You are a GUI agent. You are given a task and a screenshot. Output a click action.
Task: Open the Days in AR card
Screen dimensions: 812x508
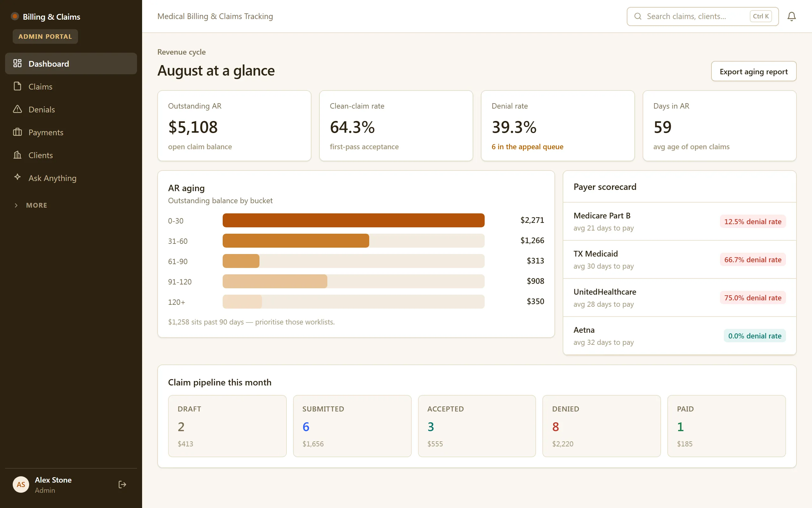[719, 126]
